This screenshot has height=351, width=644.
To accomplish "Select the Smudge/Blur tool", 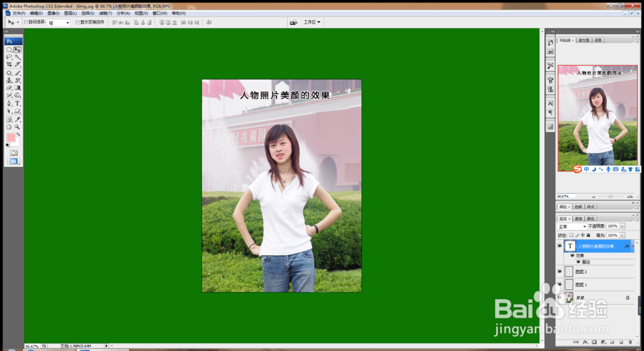I will [9, 95].
